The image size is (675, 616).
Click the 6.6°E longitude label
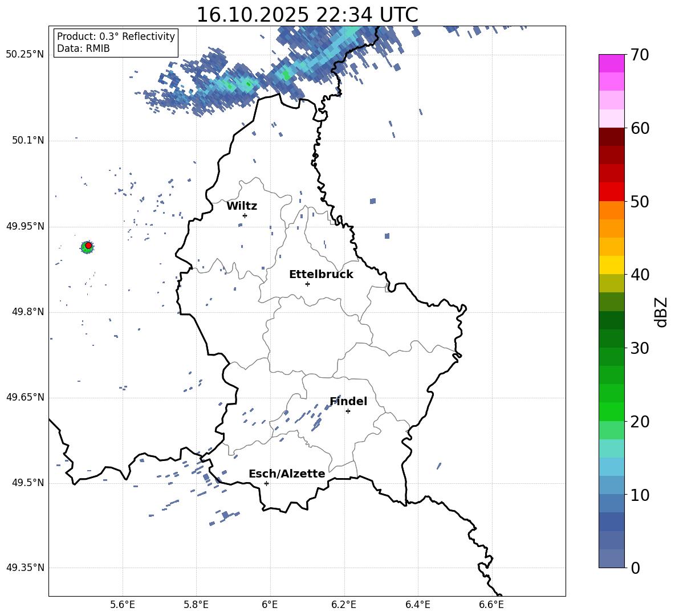(x=491, y=605)
